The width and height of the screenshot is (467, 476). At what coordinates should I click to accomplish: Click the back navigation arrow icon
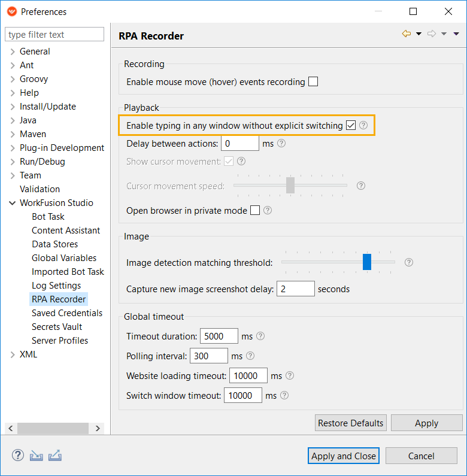(407, 34)
